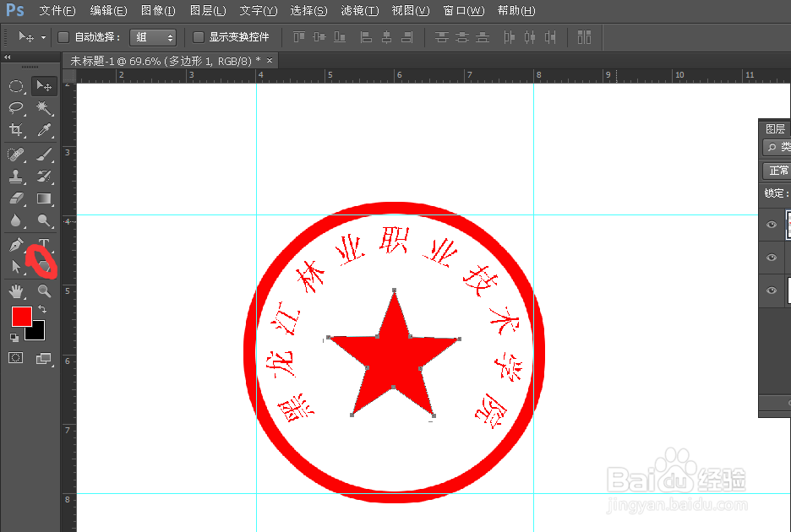
Task: Change screen mode icon
Action: tap(44, 359)
